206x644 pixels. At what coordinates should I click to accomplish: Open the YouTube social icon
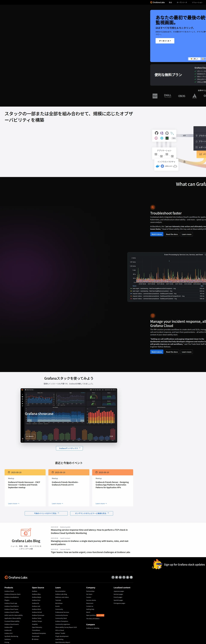(x=127, y=577)
